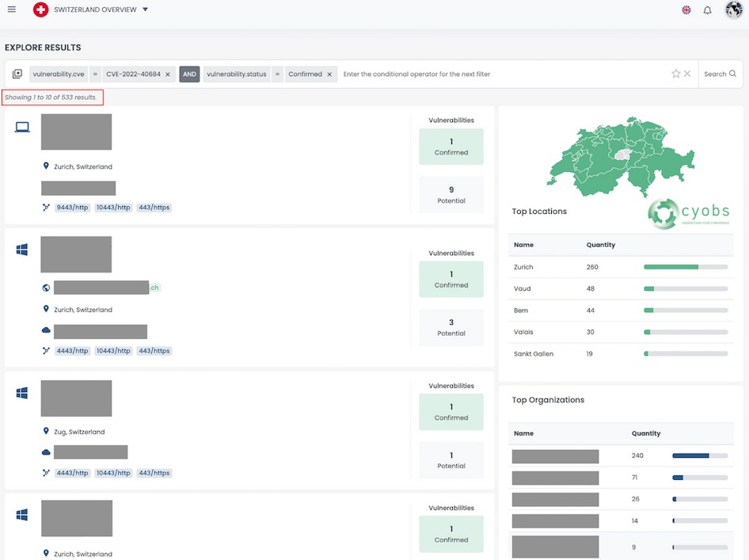
Task: Click the Zurich quantity progress bar
Action: click(x=686, y=267)
